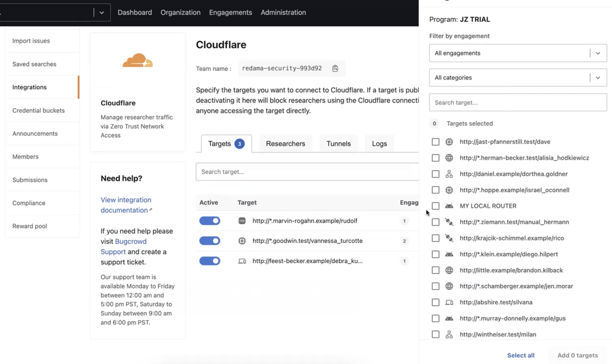Check the murray-donnelly.example/gus checkbox
This screenshot has height=364, width=612.
(435, 318)
